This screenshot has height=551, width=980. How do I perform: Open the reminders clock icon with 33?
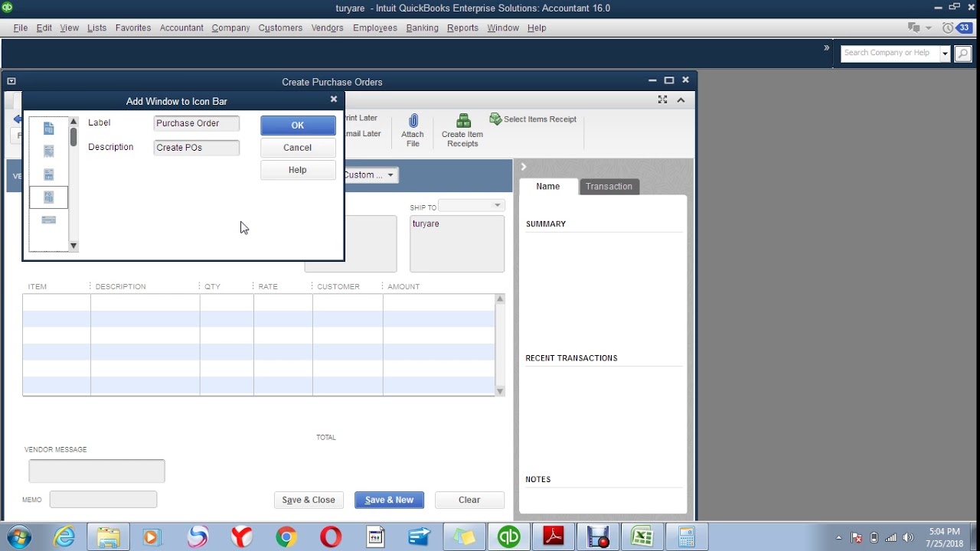tap(955, 28)
